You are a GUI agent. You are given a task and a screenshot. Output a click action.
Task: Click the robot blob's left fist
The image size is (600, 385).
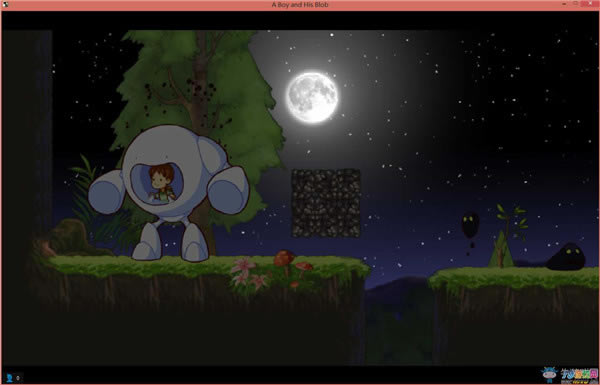pos(107,192)
